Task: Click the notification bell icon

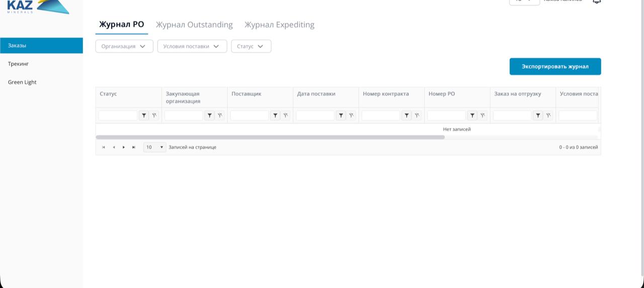Action: (x=597, y=2)
